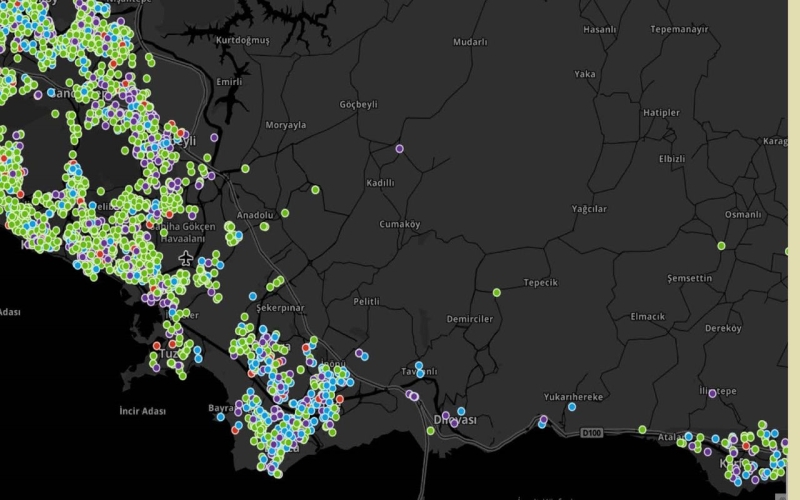
Task: Click the D100 highway shield
Action: 592,433
